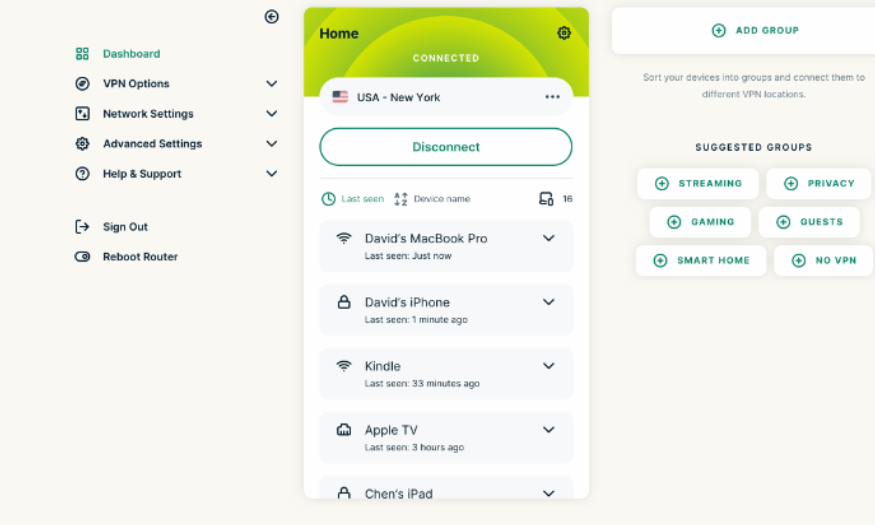Screen dimensions: 875x525
Task: Click 'Last seen: 3 hours ago' text
Action: (x=414, y=447)
